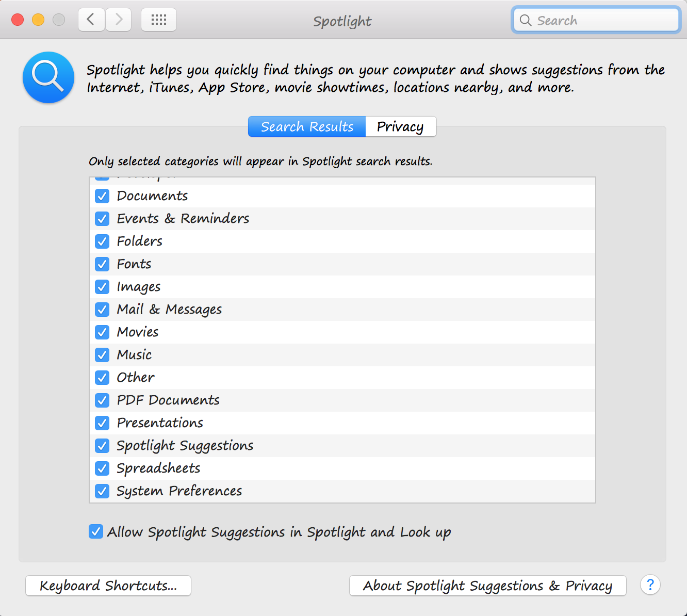The height and width of the screenshot is (616, 687).
Task: Go back with the left chevron button
Action: point(91,20)
